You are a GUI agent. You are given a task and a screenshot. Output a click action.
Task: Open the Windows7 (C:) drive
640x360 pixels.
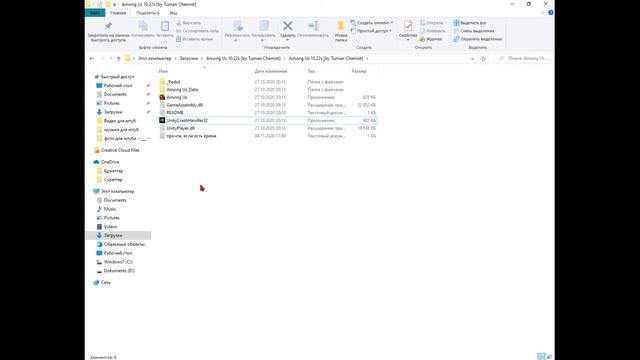pyautogui.click(x=118, y=262)
